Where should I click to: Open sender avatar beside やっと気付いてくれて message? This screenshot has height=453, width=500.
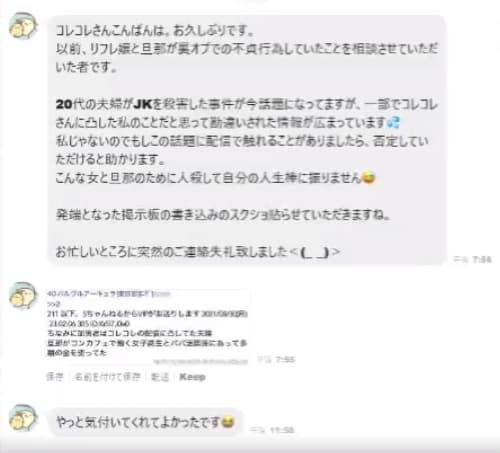(23, 418)
